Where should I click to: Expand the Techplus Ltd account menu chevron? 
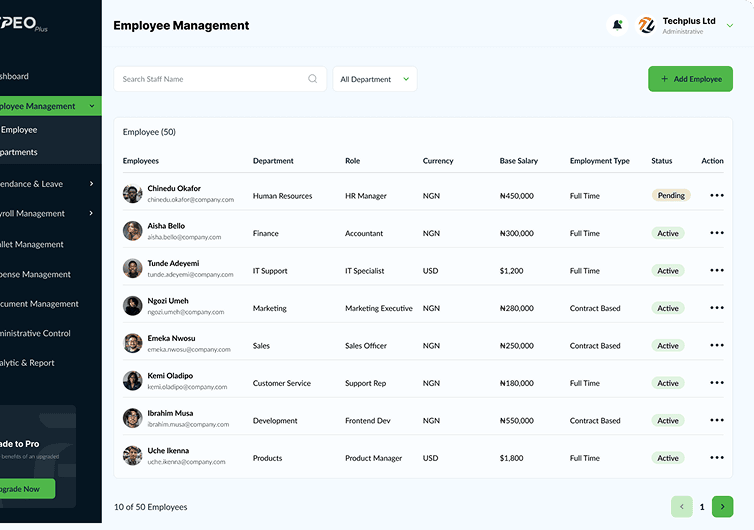coord(730,25)
